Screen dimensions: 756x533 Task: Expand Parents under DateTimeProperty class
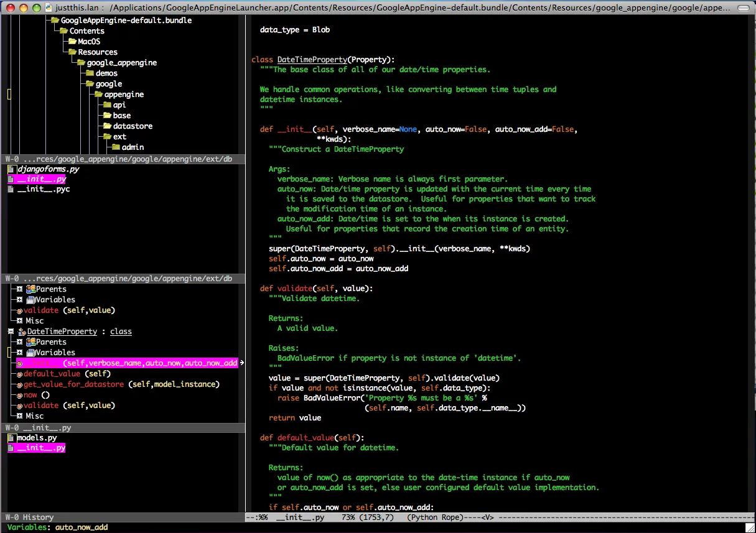tap(20, 342)
